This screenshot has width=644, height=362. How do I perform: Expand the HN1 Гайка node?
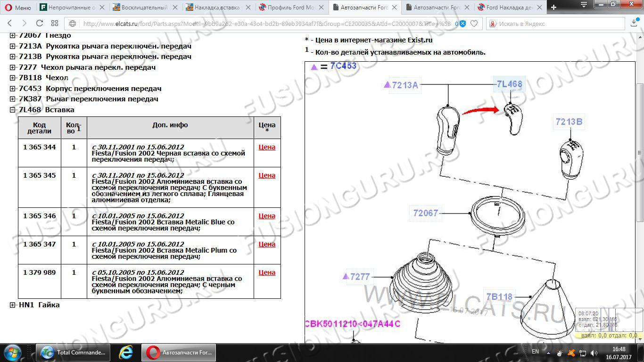(13, 305)
